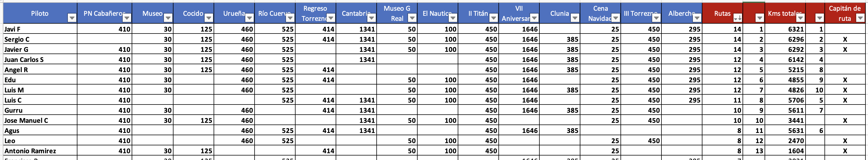Select the Javi F pilot cell
Screen dimensions: 868x160
[x=40, y=29]
